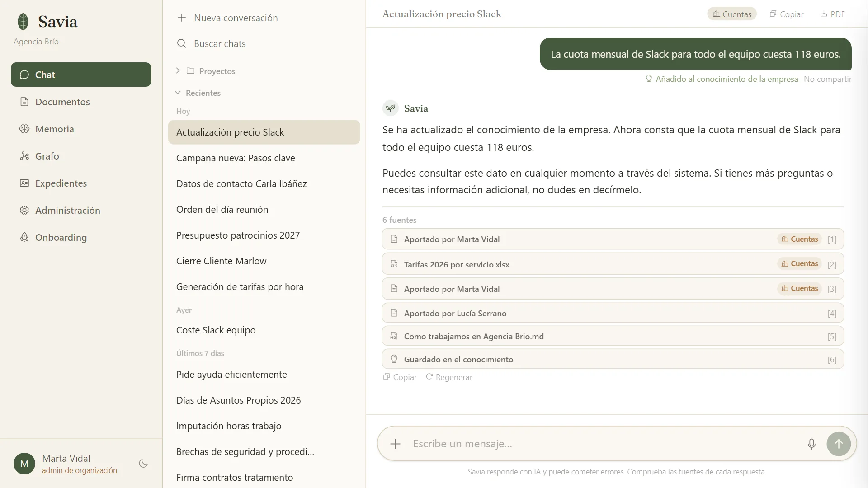Open source 1 Aportado por Marta Vidal

(x=613, y=239)
